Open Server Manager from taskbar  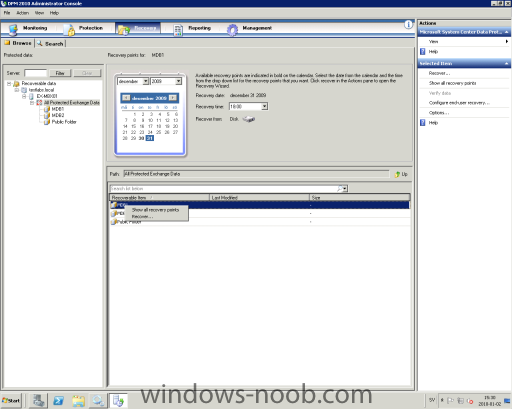click(38, 400)
